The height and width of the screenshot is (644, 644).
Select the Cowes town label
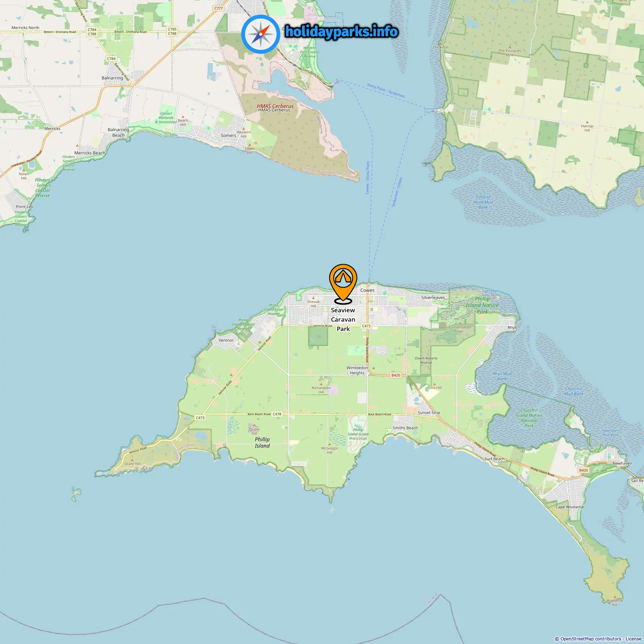click(x=367, y=290)
